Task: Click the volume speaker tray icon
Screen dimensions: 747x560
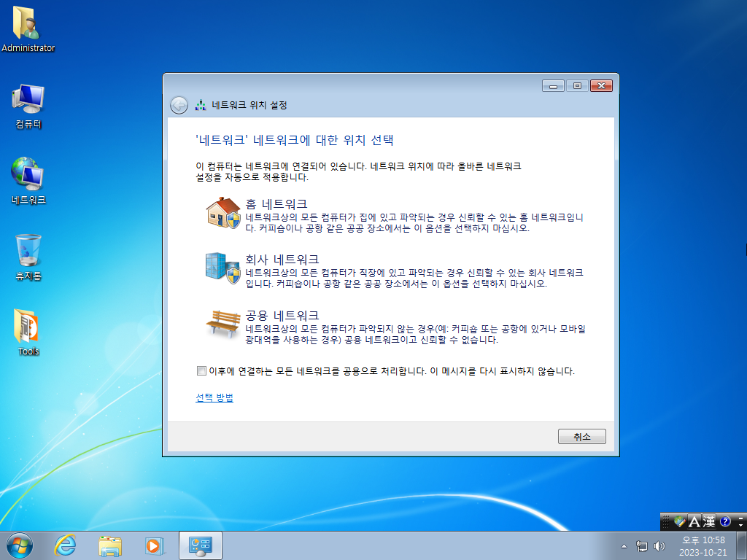Action: click(659, 546)
